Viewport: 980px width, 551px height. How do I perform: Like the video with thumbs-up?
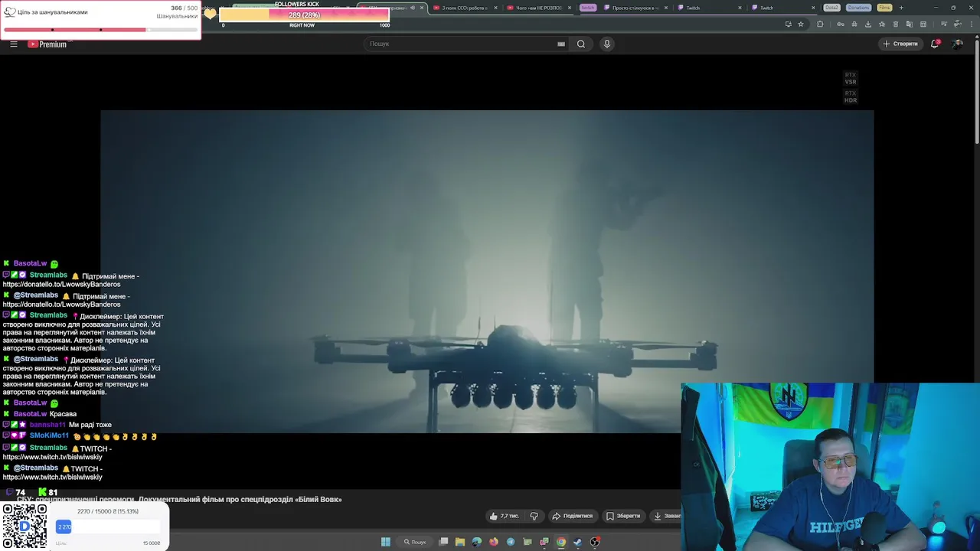pyautogui.click(x=504, y=516)
